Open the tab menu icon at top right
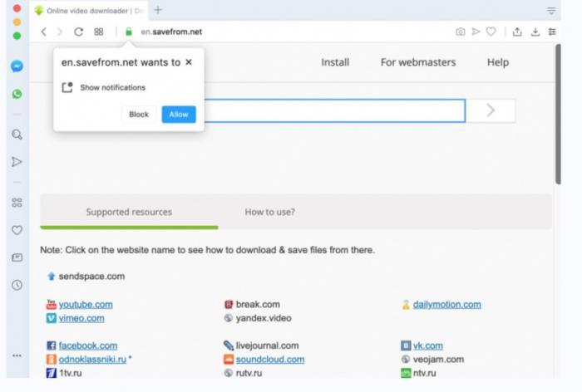 551,11
